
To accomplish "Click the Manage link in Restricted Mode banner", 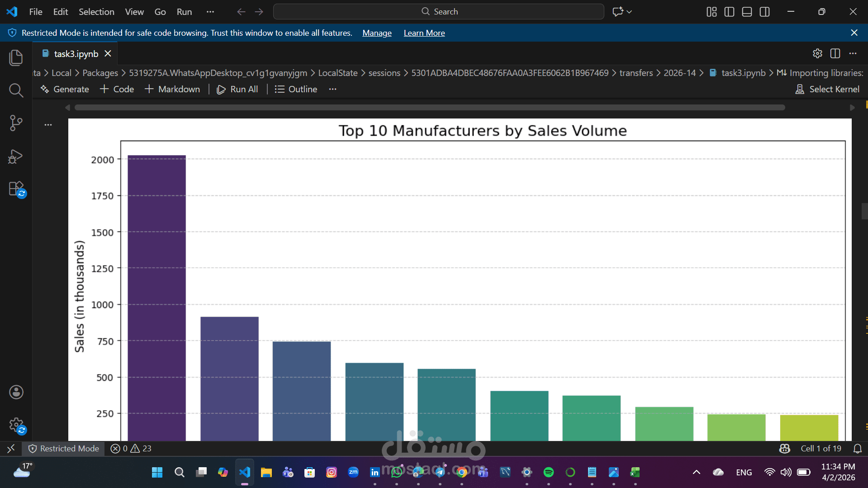I will tap(376, 33).
